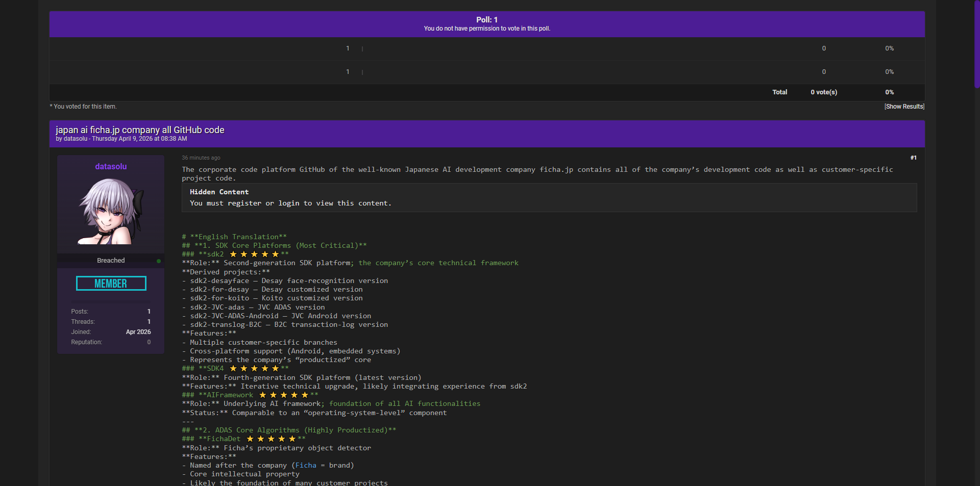
Task: Click the MEMBER rank badge
Action: [111, 284]
